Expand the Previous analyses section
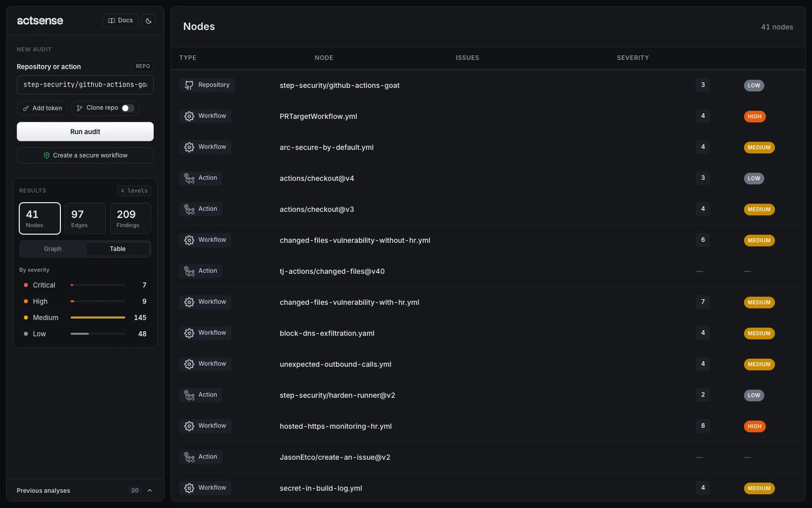812x508 pixels. (85, 490)
